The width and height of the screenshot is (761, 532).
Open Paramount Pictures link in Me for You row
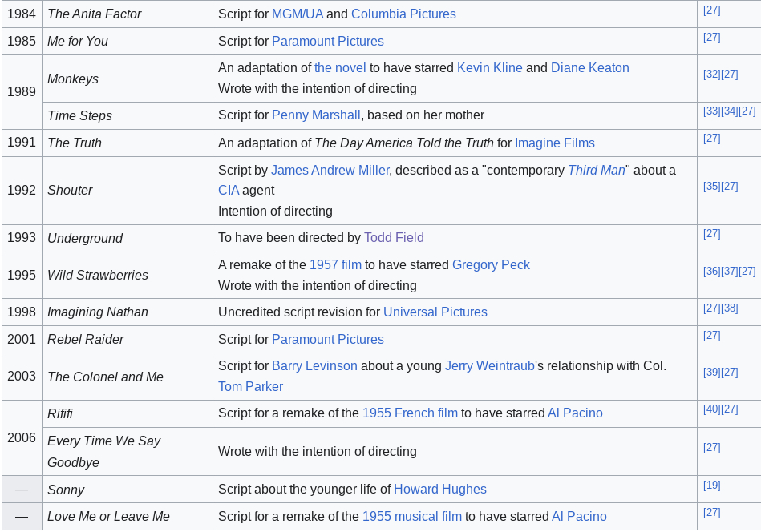coord(327,42)
